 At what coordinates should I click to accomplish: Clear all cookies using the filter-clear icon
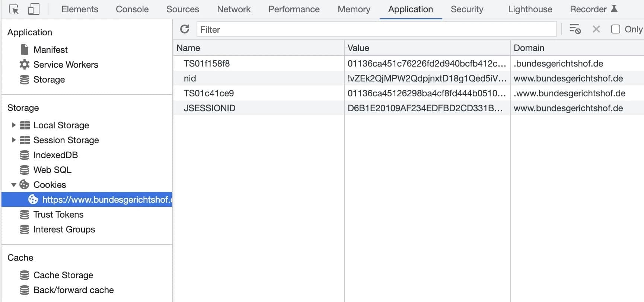pyautogui.click(x=575, y=29)
